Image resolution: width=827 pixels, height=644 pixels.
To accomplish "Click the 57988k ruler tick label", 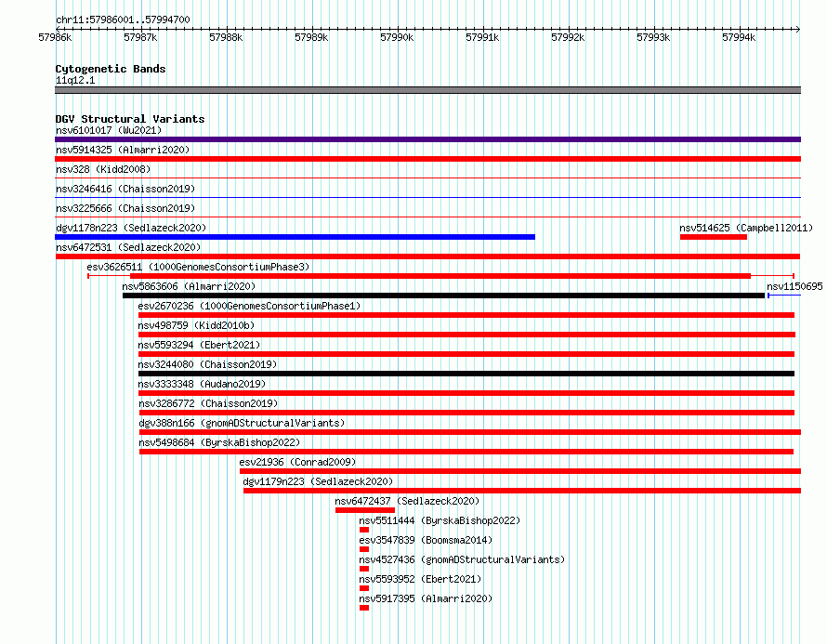I will pyautogui.click(x=226, y=37).
